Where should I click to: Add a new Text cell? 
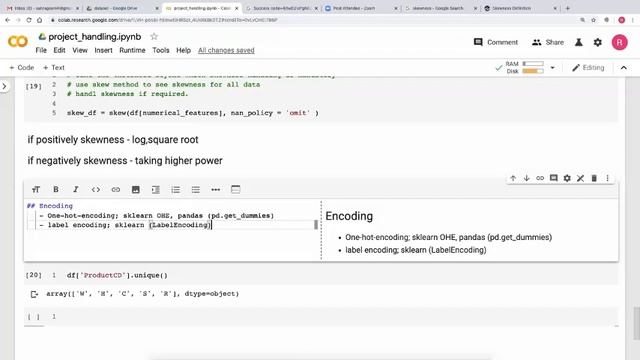point(54,67)
